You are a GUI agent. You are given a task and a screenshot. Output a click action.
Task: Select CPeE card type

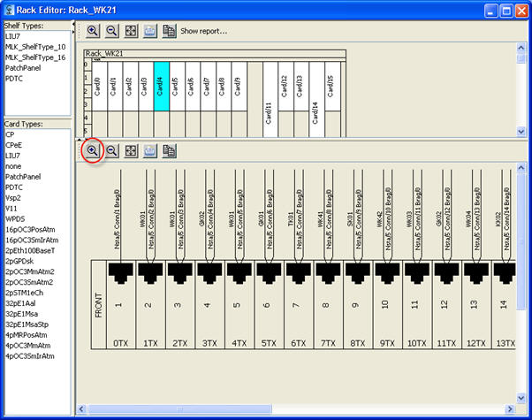[x=13, y=145]
